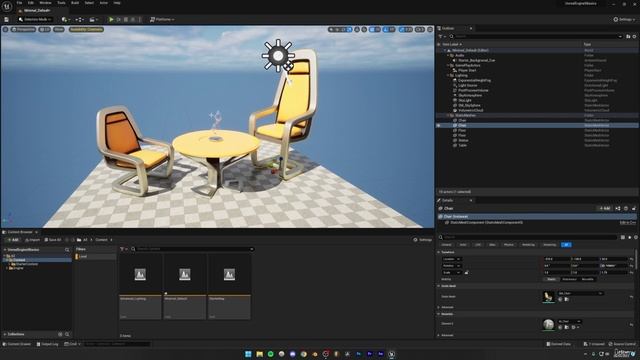Open the Tools menu

pos(61,3)
